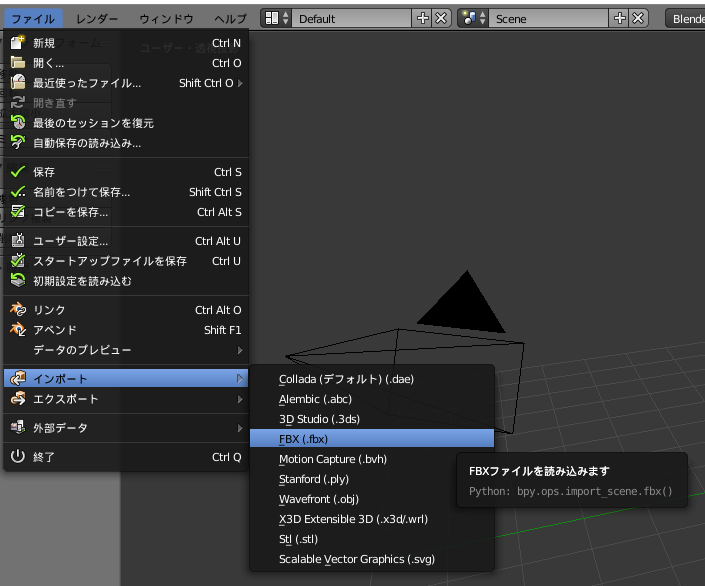Choose Stl (.stl) import option
The height and width of the screenshot is (586, 705).
(x=372, y=539)
